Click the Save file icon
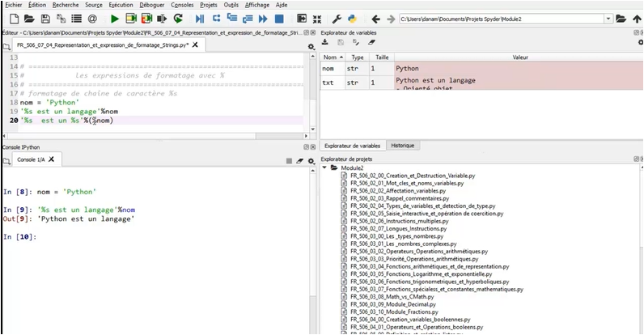The image size is (644, 335). click(45, 18)
